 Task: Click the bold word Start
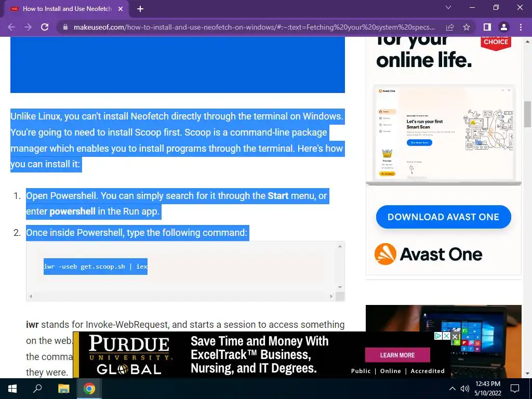(x=278, y=196)
